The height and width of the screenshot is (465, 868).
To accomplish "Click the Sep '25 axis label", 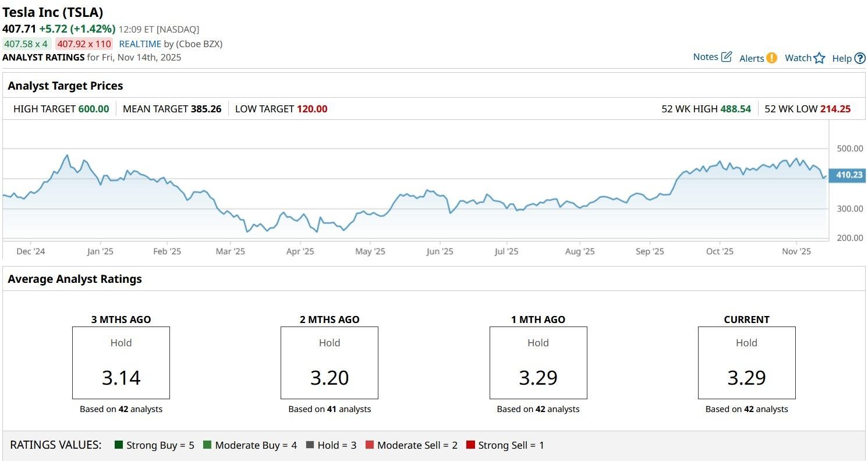I will point(650,251).
